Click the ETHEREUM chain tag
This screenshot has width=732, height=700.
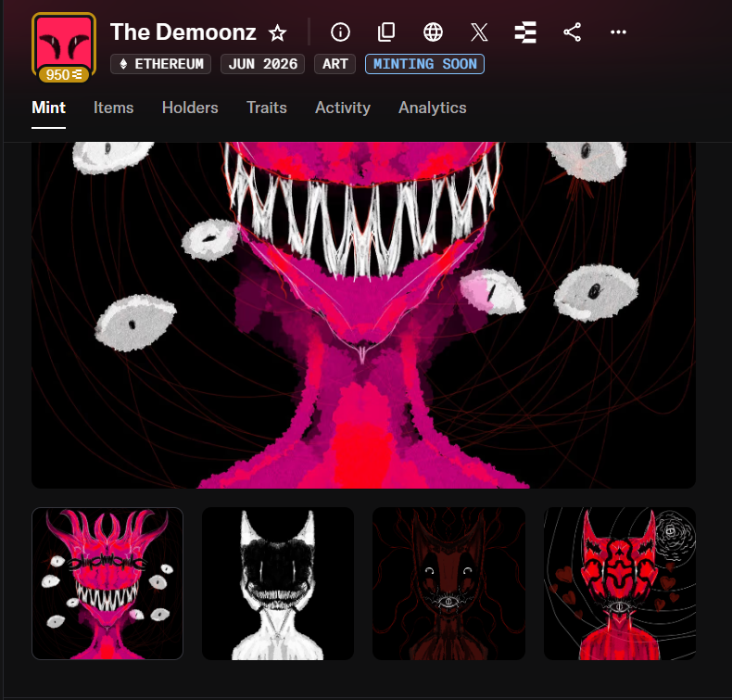(x=160, y=64)
